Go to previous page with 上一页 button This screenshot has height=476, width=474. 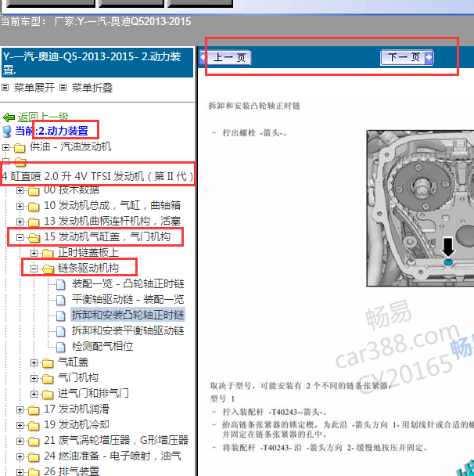click(x=225, y=57)
